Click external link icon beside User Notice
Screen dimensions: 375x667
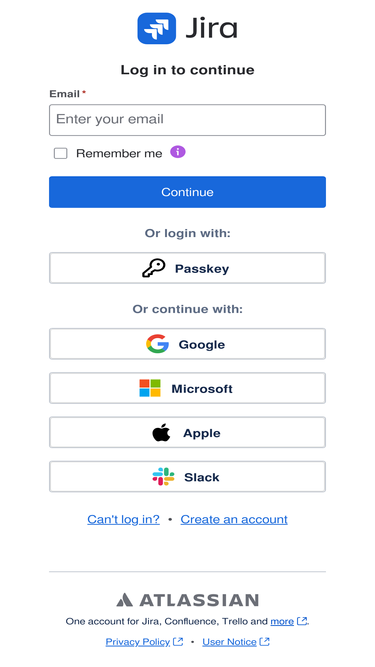tap(264, 641)
